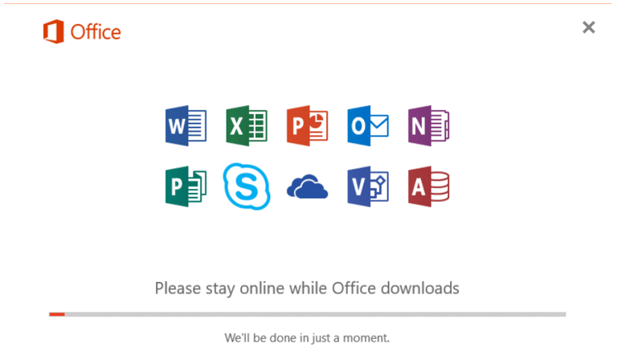Click the Office wordmark text beside the logo
This screenshot has width=634, height=364.
[96, 32]
